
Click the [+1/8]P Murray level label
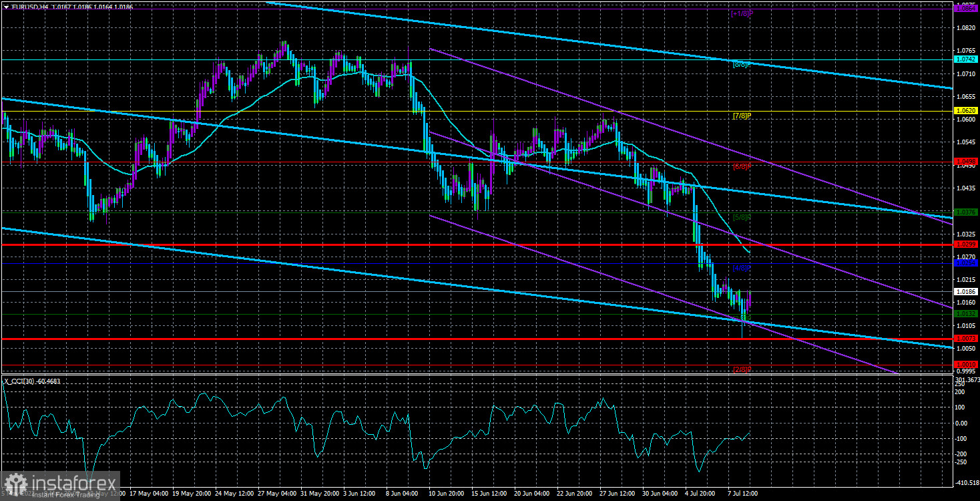tap(742, 13)
